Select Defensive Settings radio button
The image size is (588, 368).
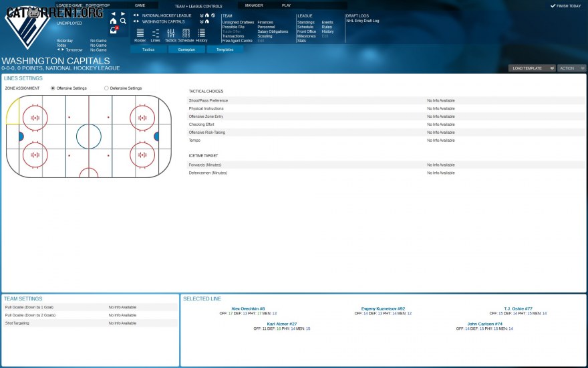(x=106, y=88)
